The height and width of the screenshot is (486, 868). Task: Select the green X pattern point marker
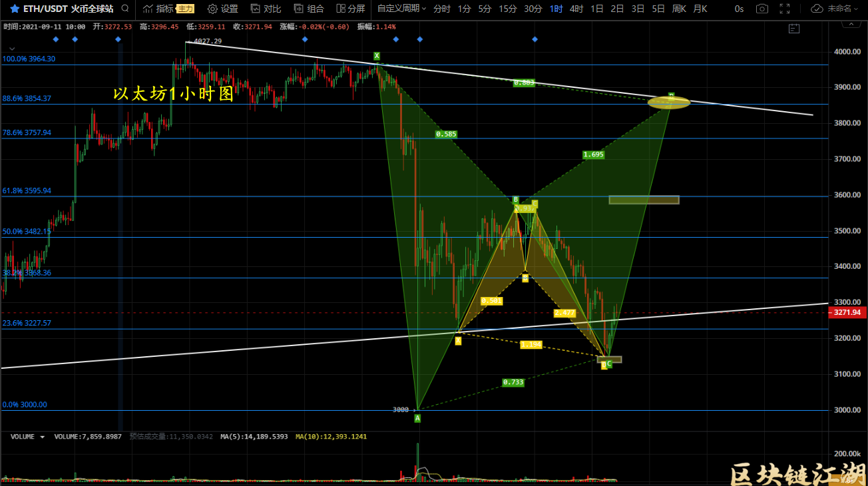pyautogui.click(x=377, y=56)
